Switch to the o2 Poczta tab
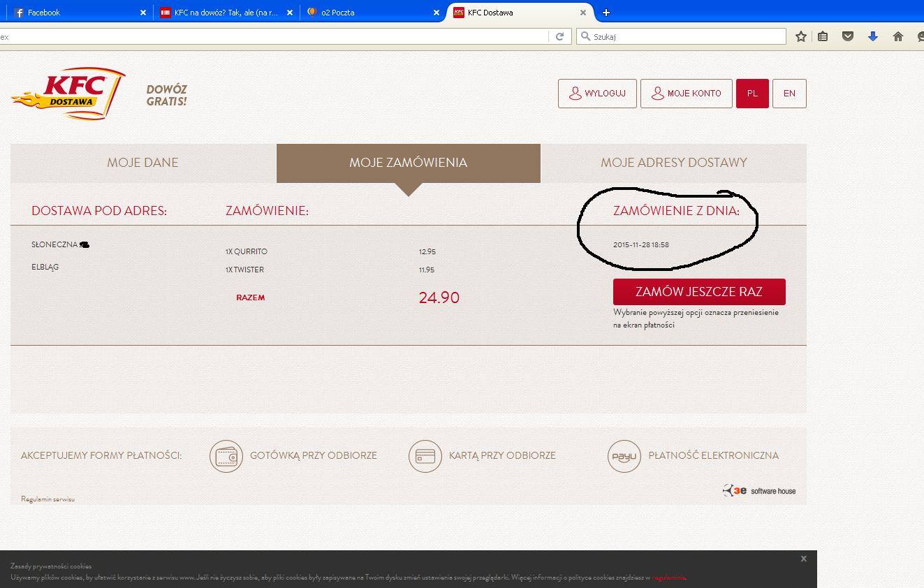Screen dimensions: 924x588 [x=372, y=13]
